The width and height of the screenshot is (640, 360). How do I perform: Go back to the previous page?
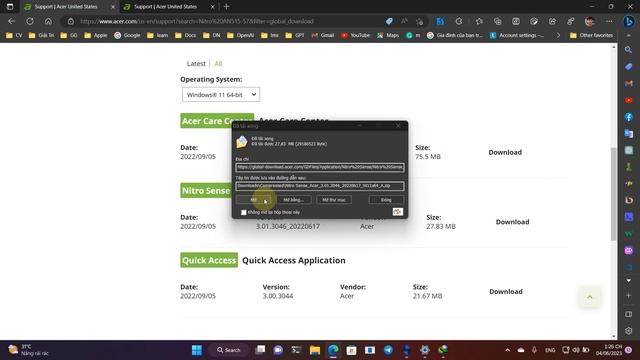click(x=11, y=21)
